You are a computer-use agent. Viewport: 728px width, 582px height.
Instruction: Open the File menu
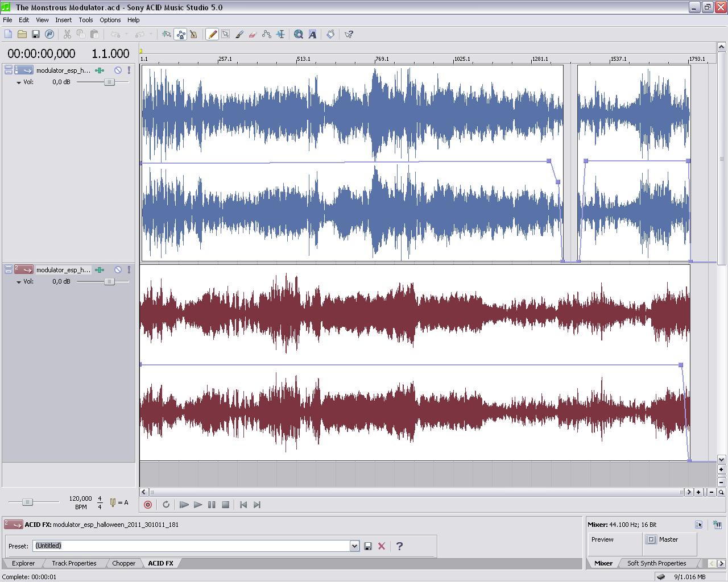coord(7,20)
